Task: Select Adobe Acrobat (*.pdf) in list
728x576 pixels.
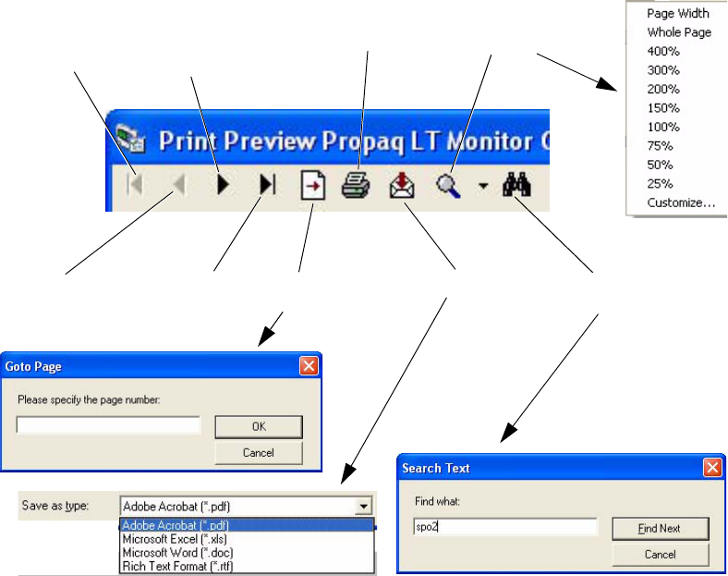Action: [247, 525]
